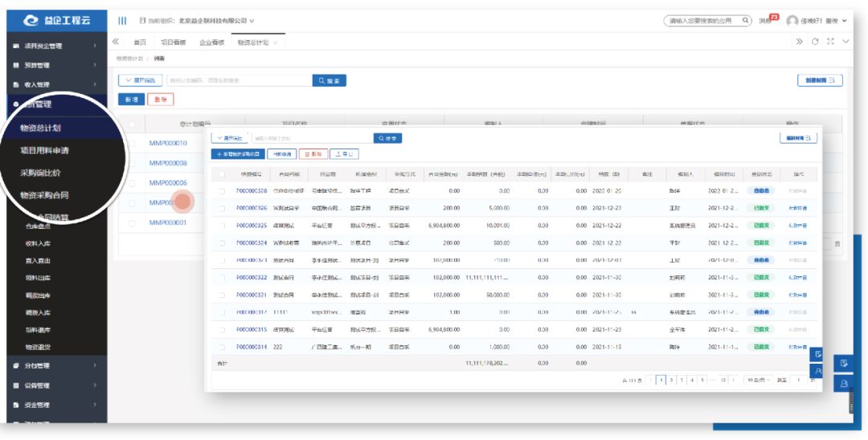Tick the checkbox for row MMP000010
Image resolution: width=868 pixels, height=440 pixels.
132,143
